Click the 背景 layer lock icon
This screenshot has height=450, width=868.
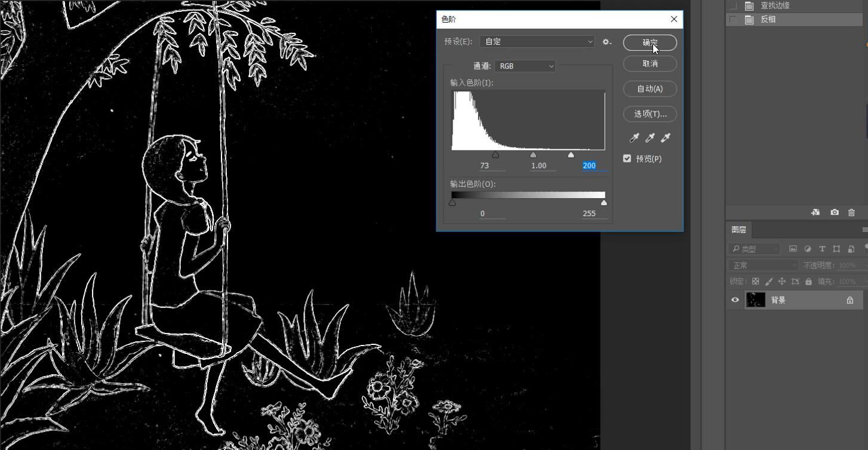pyautogui.click(x=849, y=300)
